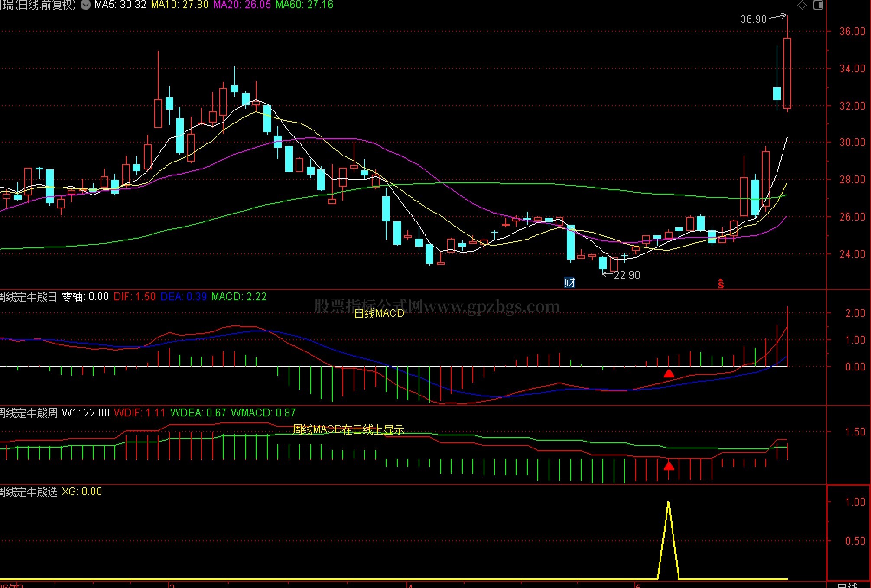This screenshot has width=871, height=588.
Task: Click the 22.90 low price label
Action: pyautogui.click(x=627, y=275)
